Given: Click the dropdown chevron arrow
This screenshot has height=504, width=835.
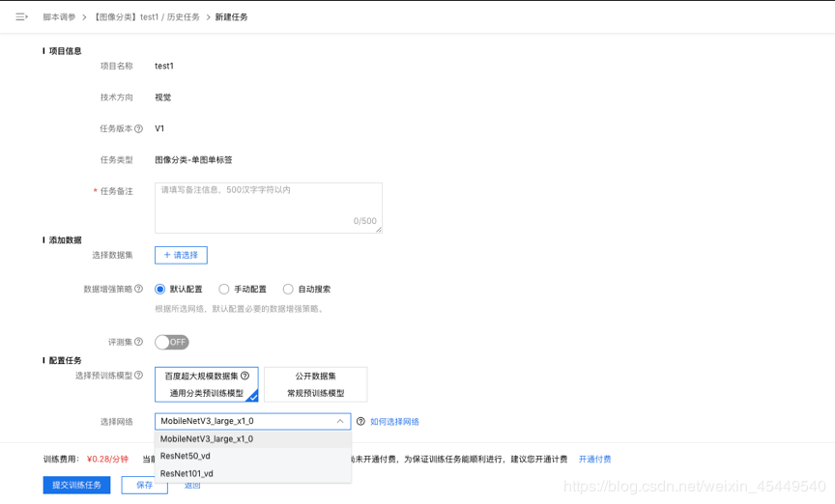Looking at the screenshot, I should pyautogui.click(x=340, y=422).
